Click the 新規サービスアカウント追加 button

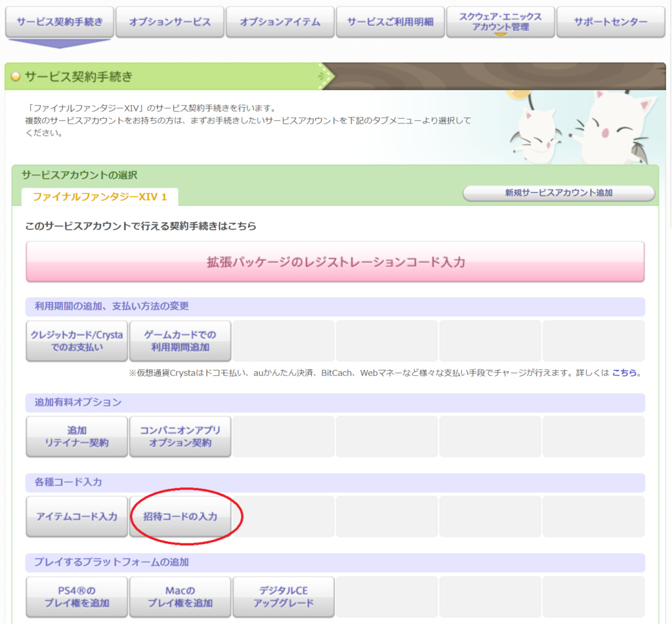point(559,193)
